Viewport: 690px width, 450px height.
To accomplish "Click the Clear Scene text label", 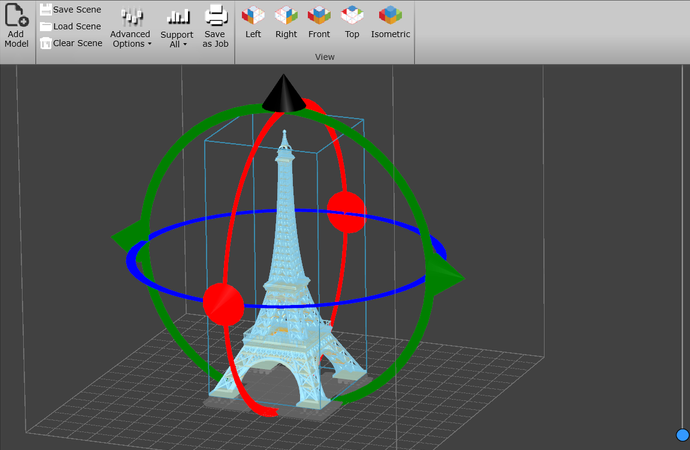I will point(77,43).
